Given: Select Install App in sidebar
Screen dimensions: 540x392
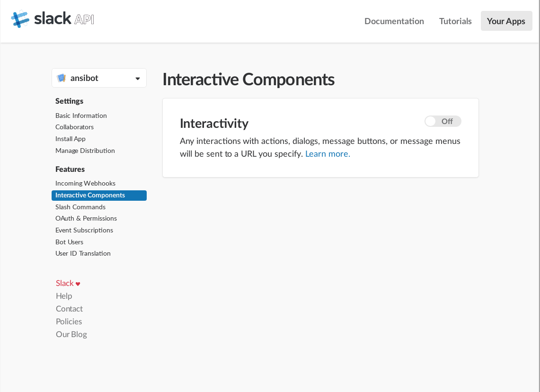Looking at the screenshot, I should 71,139.
